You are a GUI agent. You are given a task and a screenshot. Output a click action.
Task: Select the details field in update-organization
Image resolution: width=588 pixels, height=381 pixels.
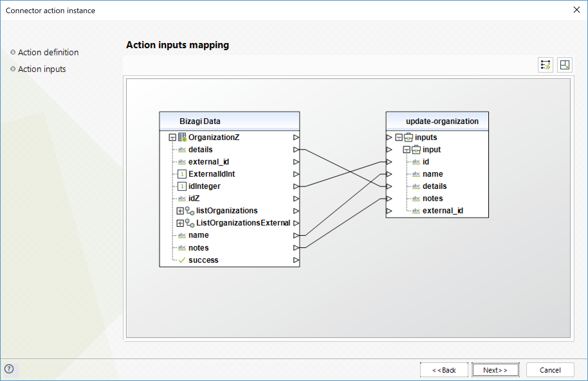coord(435,186)
